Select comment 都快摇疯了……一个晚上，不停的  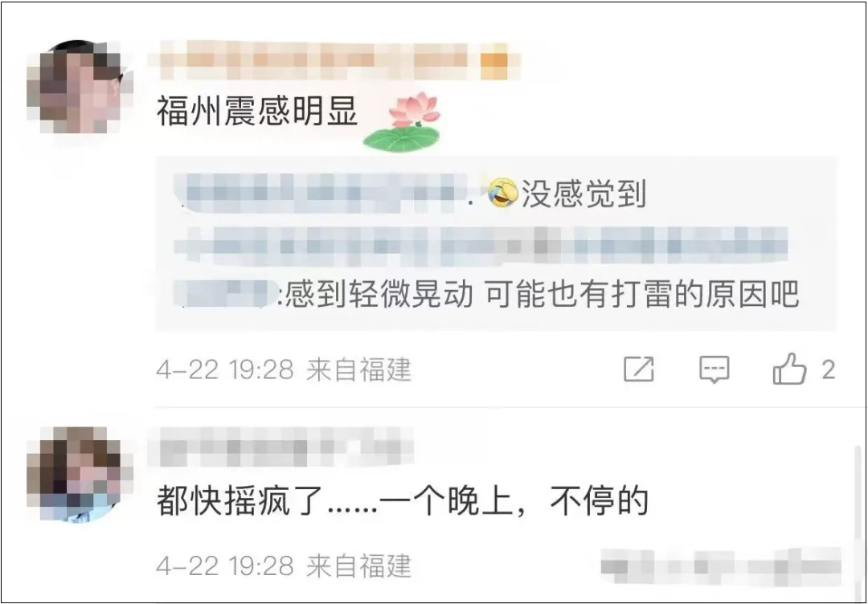403,500
